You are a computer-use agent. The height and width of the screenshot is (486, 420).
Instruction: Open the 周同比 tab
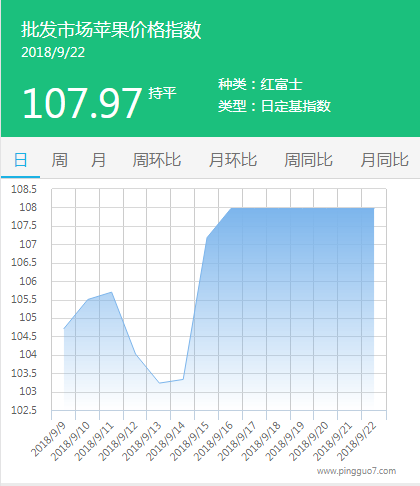tap(308, 160)
